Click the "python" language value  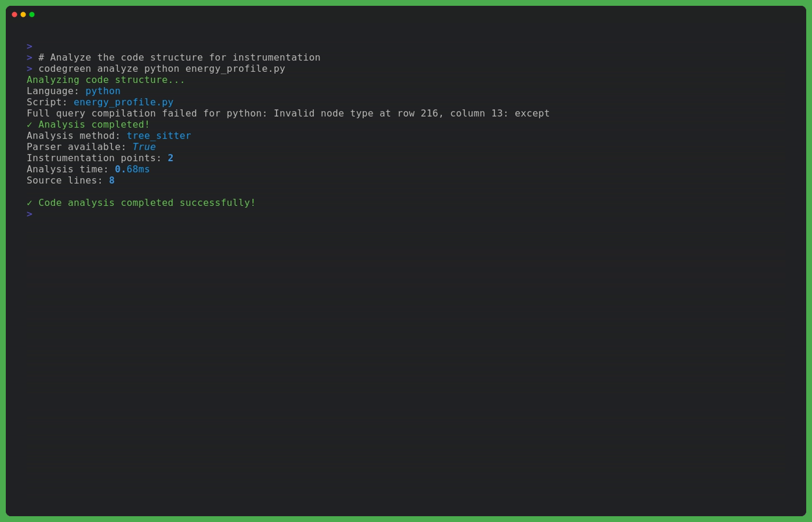tap(103, 91)
